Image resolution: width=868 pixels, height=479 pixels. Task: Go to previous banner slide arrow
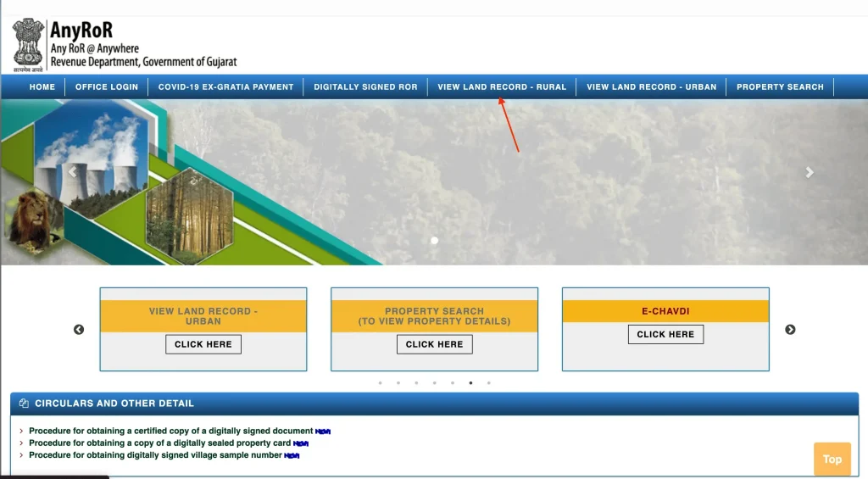[x=73, y=172]
